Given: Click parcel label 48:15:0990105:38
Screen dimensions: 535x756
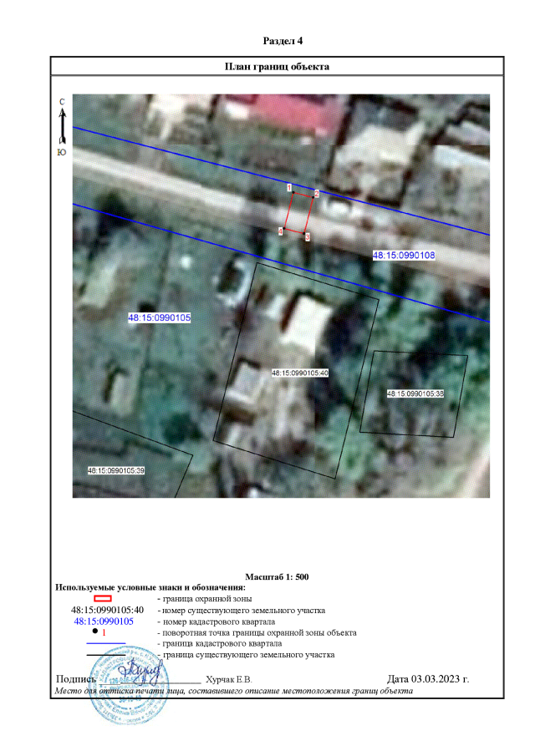Looking at the screenshot, I should [415, 393].
